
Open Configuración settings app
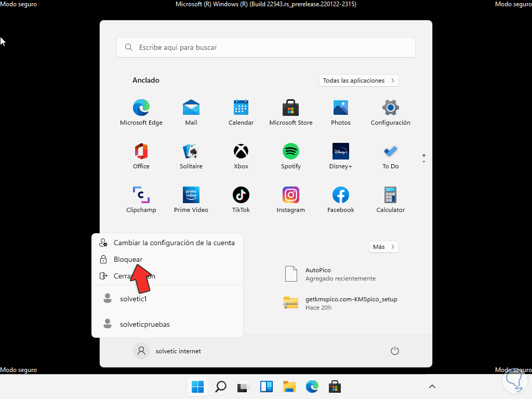pos(391,112)
